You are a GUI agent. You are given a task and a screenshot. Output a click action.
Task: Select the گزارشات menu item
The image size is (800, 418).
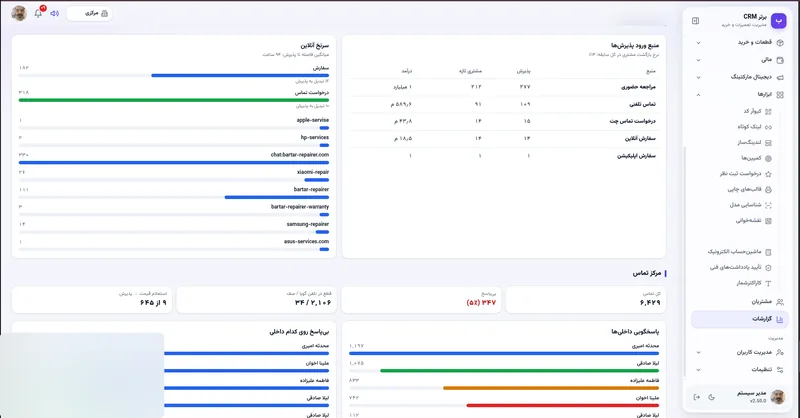point(739,319)
